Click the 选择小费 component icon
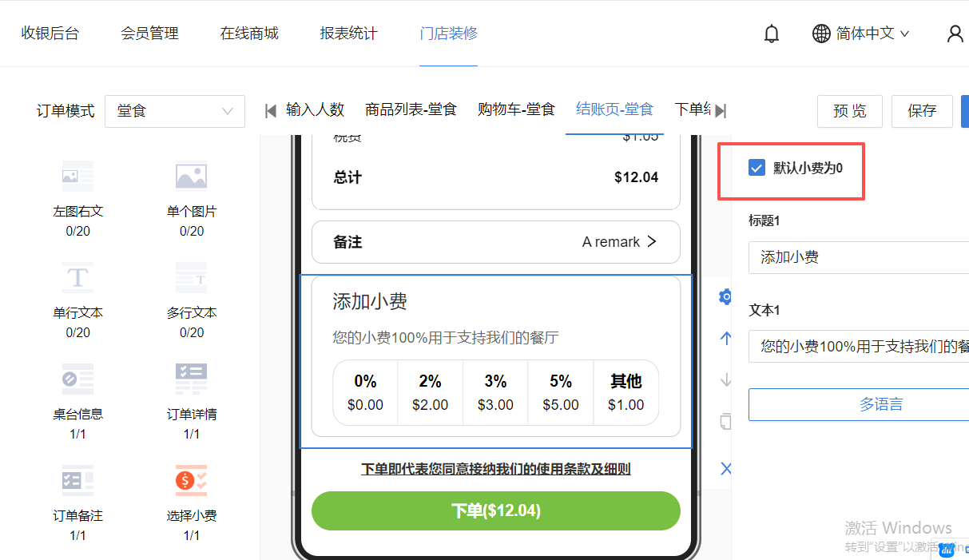The image size is (969, 560). tap(191, 481)
